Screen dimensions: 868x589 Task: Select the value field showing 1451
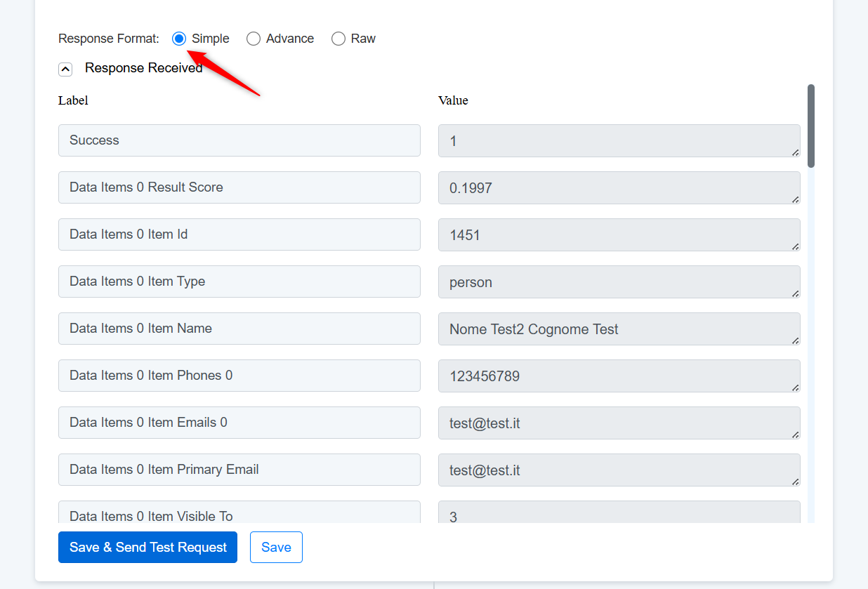pos(618,235)
